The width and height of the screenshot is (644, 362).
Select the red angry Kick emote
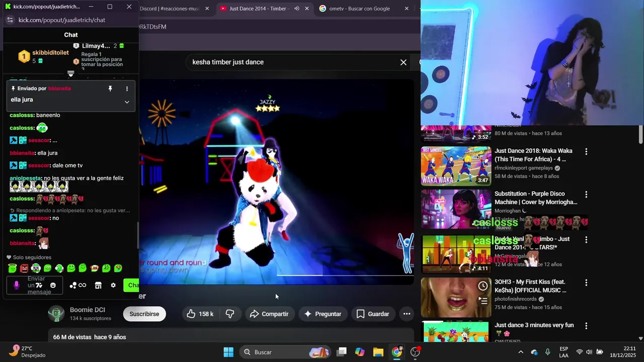click(x=24, y=268)
